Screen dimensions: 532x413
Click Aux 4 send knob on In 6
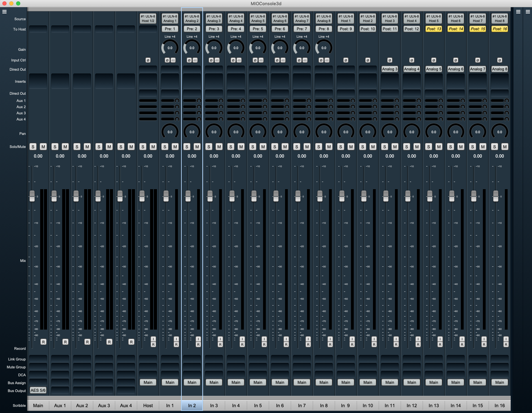[287, 119]
